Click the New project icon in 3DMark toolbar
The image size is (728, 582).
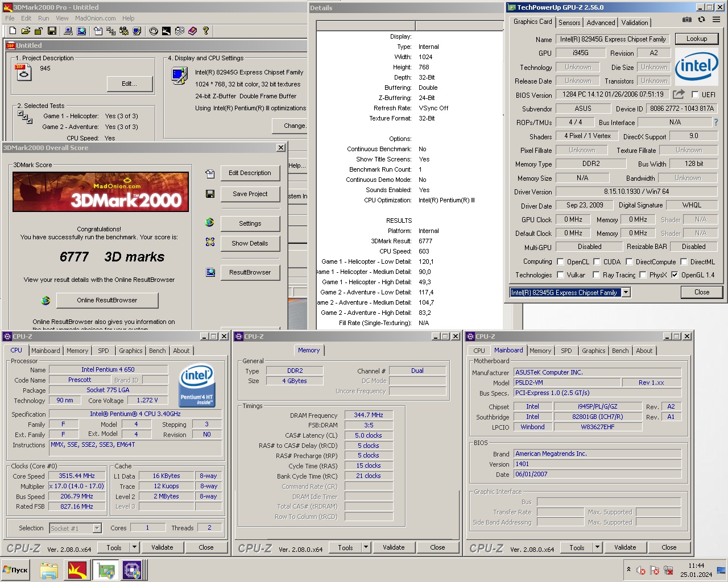point(13,31)
